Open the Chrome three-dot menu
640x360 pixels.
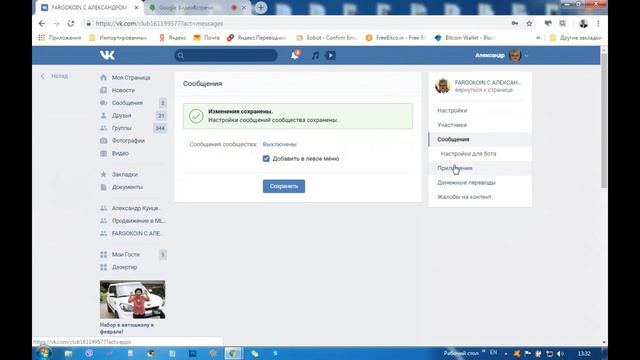(598, 24)
